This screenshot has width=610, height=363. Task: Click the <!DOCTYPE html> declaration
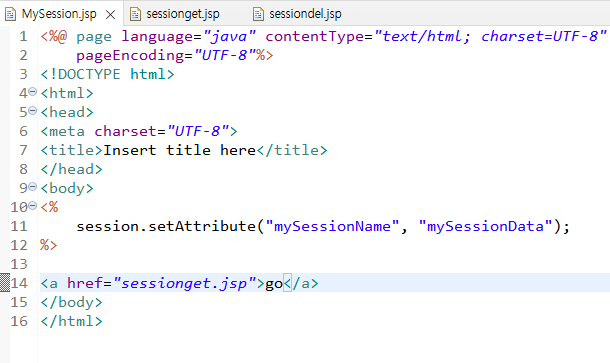pos(107,74)
